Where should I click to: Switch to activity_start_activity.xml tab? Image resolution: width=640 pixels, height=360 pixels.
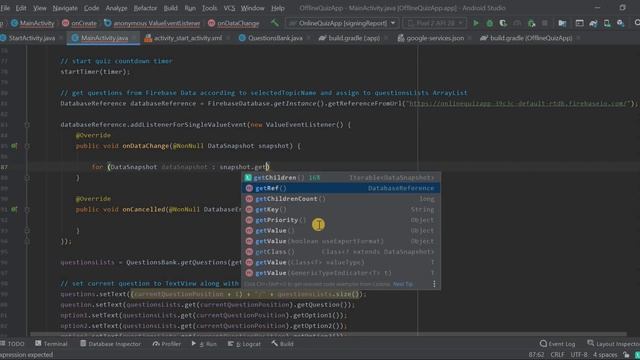188,38
